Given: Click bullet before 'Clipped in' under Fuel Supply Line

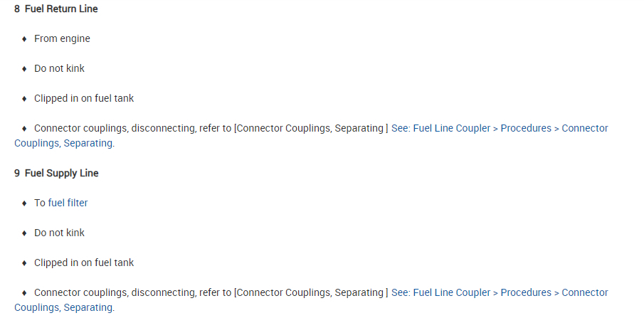Looking at the screenshot, I should (24, 263).
